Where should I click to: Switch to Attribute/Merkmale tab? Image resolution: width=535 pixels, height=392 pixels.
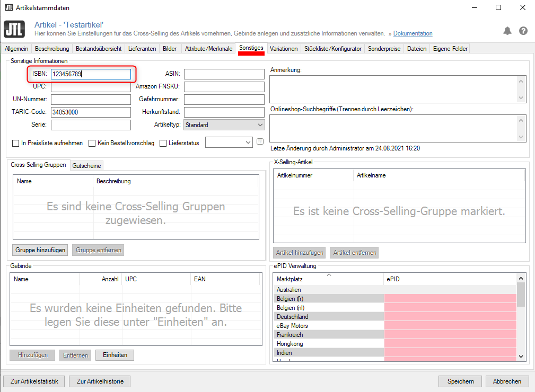pos(208,49)
